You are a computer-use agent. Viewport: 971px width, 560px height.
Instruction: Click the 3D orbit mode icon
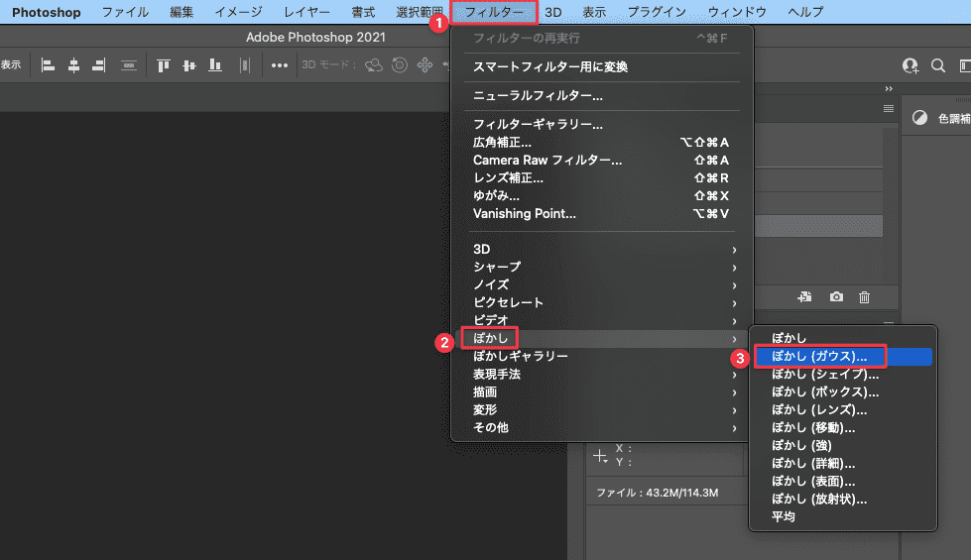(x=374, y=65)
